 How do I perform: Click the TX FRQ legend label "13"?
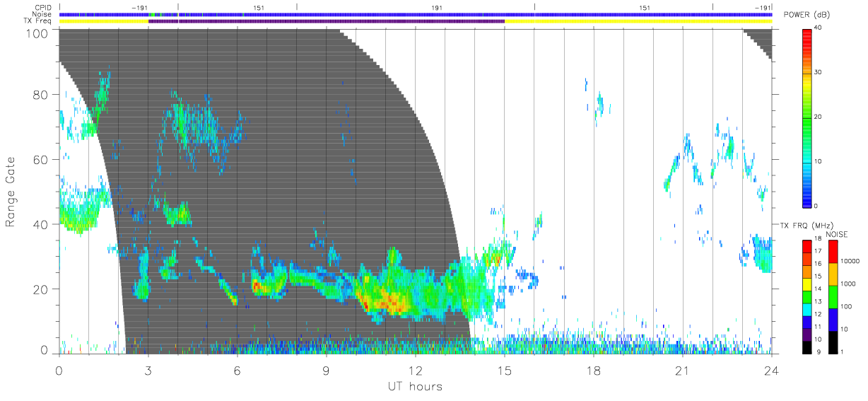click(x=816, y=302)
